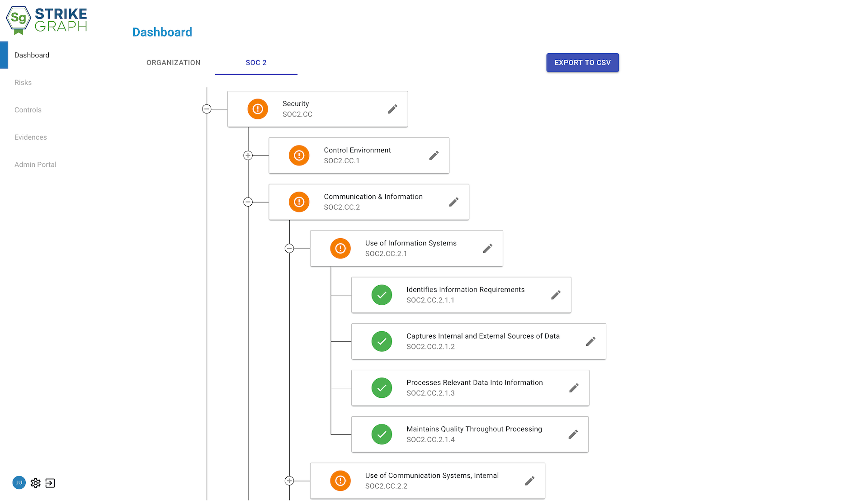Click green check status for Processes Relevant Data

(382, 388)
